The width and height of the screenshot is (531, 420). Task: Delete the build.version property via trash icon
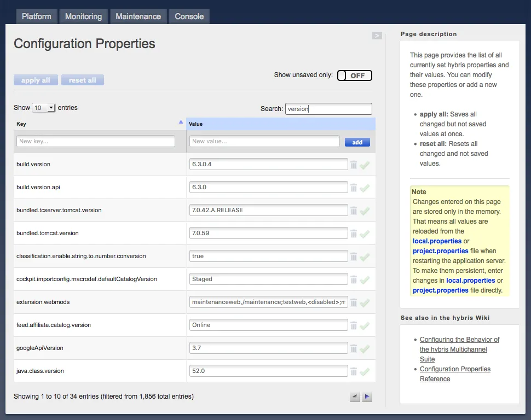pos(354,165)
